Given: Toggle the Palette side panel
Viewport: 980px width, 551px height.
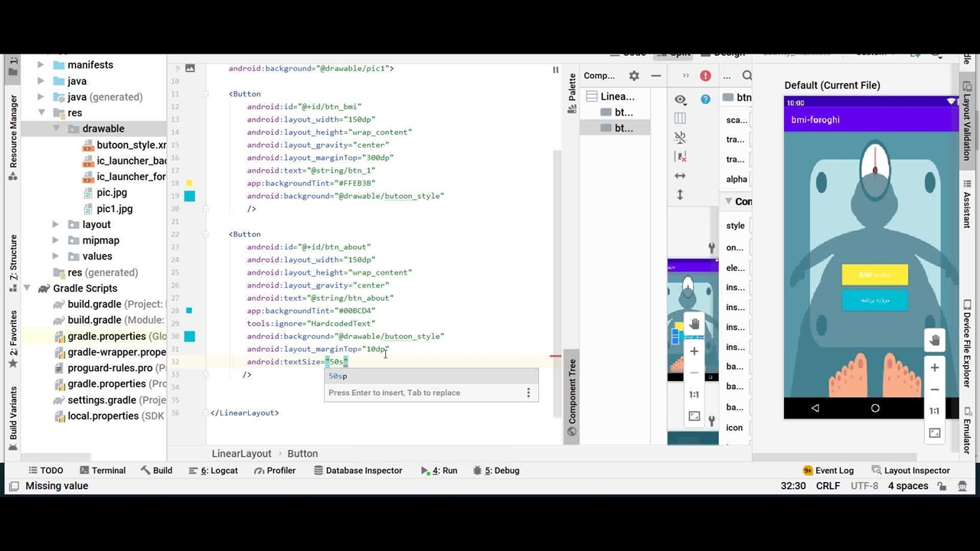Looking at the screenshot, I should [x=572, y=93].
